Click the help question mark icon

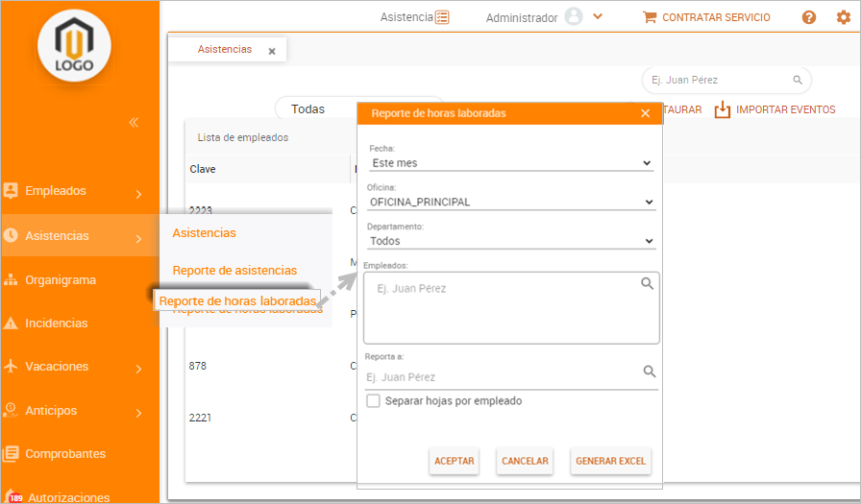pos(809,17)
